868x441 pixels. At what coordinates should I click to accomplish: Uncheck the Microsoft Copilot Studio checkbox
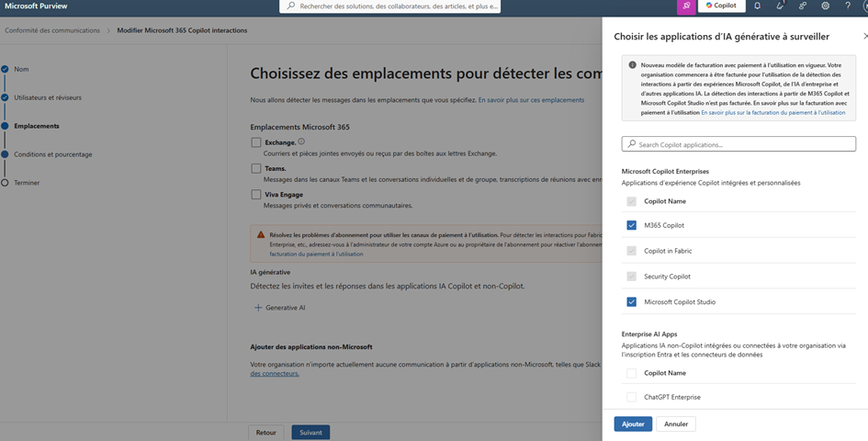click(631, 302)
